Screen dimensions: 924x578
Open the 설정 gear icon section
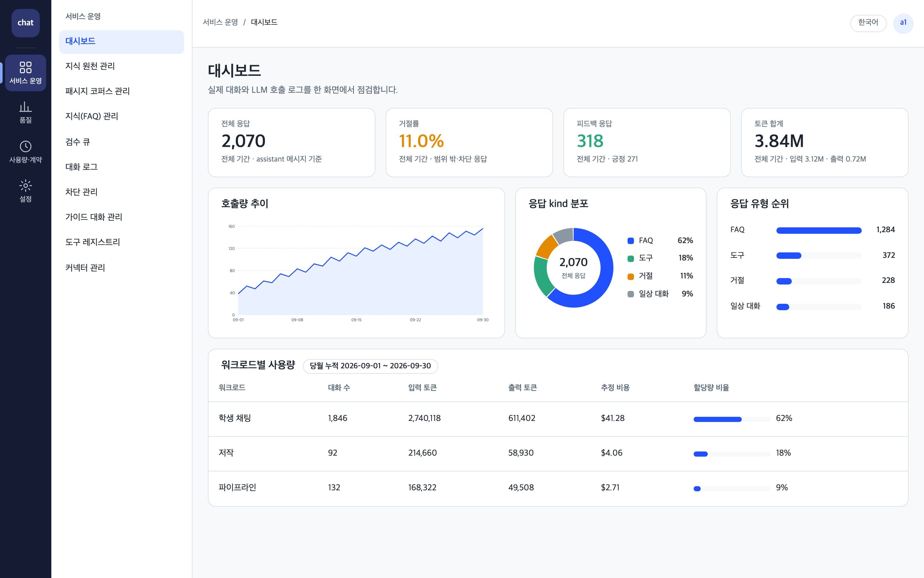[26, 191]
